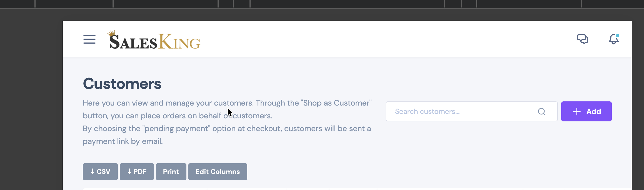This screenshot has height=190, width=644.
Task: Print the customers table
Action: pos(171,172)
